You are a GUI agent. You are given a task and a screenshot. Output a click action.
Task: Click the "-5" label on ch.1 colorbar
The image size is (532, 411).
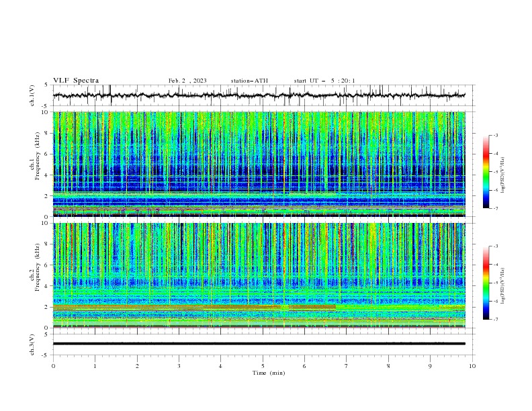(496, 172)
